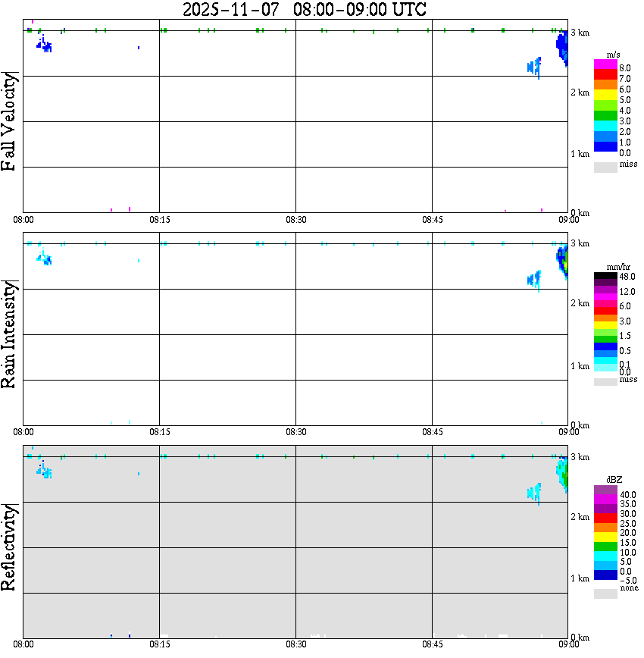Click the "1 km" label on Reflectivity plot
This screenshot has height=658, width=644.
[580, 578]
